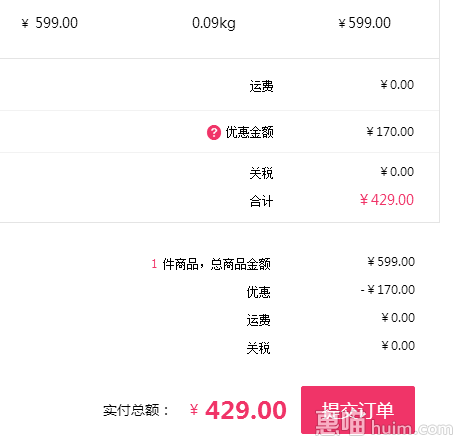Click the summary 运费 label at bottom
The image size is (453, 436).
(x=259, y=320)
